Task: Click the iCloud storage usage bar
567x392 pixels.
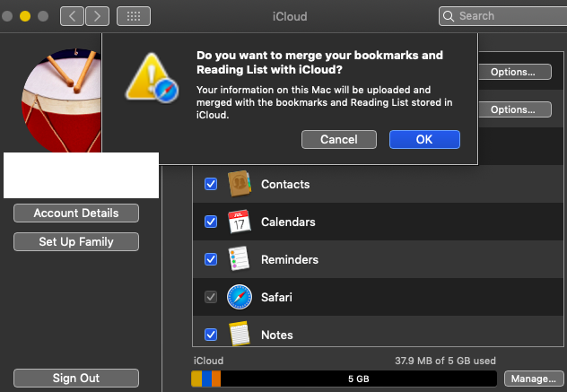Action: pyautogui.click(x=344, y=379)
